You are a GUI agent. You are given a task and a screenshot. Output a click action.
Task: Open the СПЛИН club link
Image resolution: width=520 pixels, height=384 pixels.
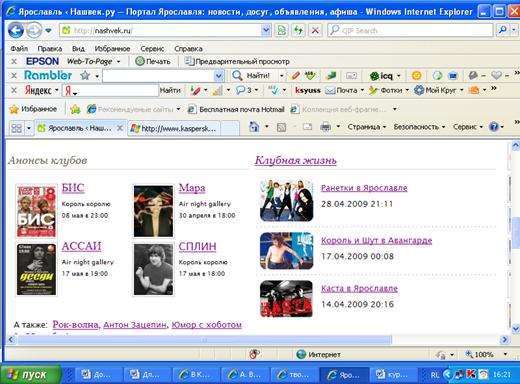tap(197, 246)
